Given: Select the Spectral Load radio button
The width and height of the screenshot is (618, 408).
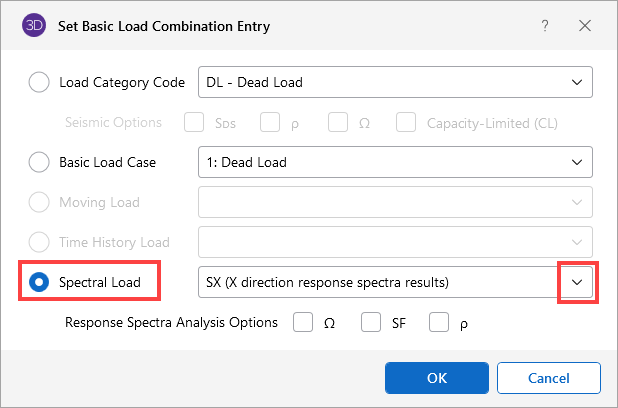Looking at the screenshot, I should point(40,283).
